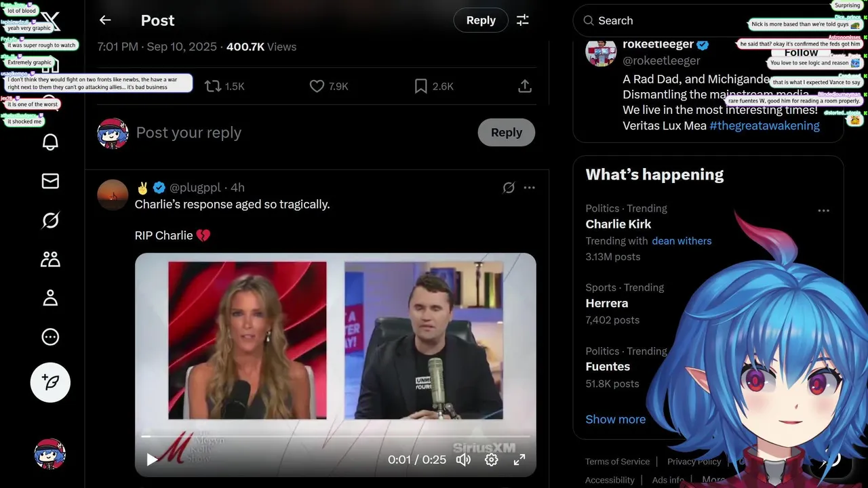
Task: Open the share post icon
Action: 524,86
